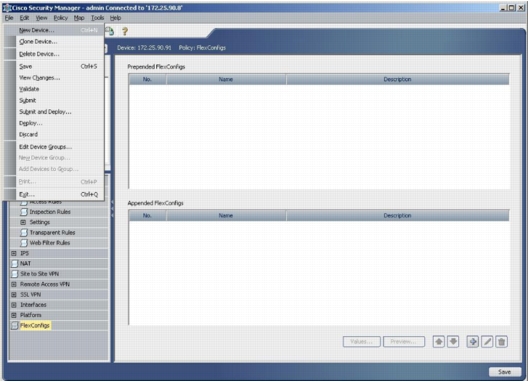
Task: Delete FlexConfig with the trash icon
Action: pos(502,342)
